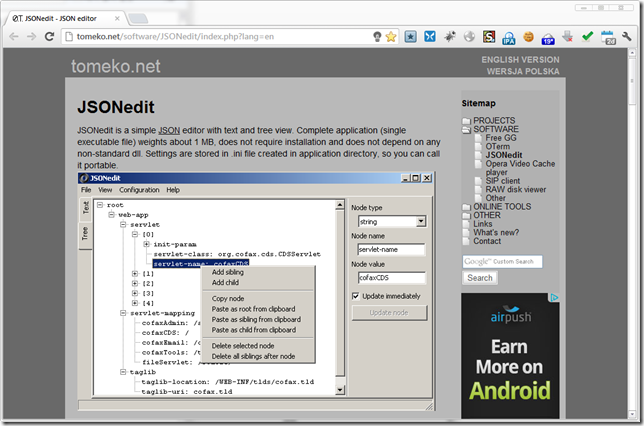Reload the page with the refresh icon

(49, 37)
